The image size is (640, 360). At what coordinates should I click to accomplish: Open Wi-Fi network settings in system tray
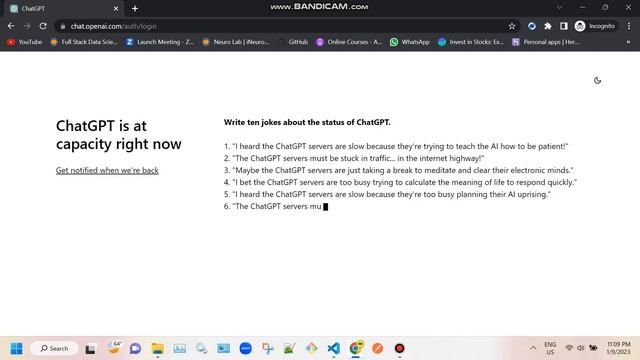tap(569, 348)
